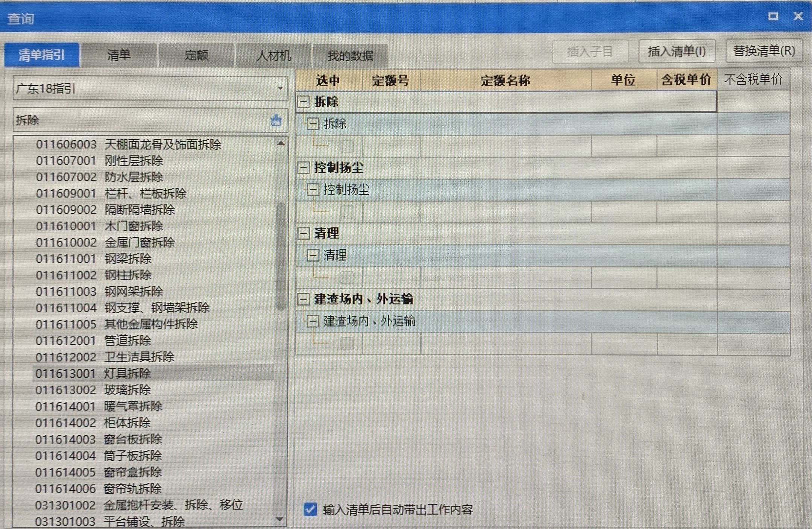Open the 人材机 tab
This screenshot has width=812, height=529.
(273, 55)
